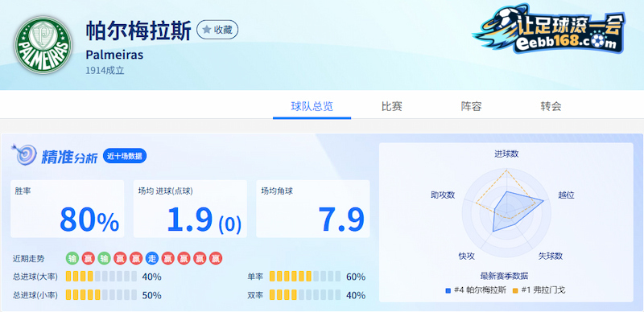The width and height of the screenshot is (644, 312).
Task: Click the Palmeiras club crest logo
Action: point(43,45)
